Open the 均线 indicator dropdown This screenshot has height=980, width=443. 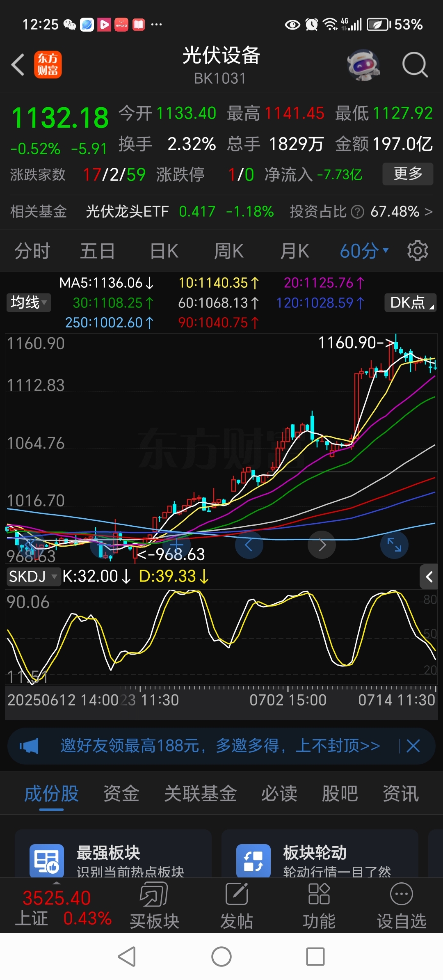click(29, 303)
